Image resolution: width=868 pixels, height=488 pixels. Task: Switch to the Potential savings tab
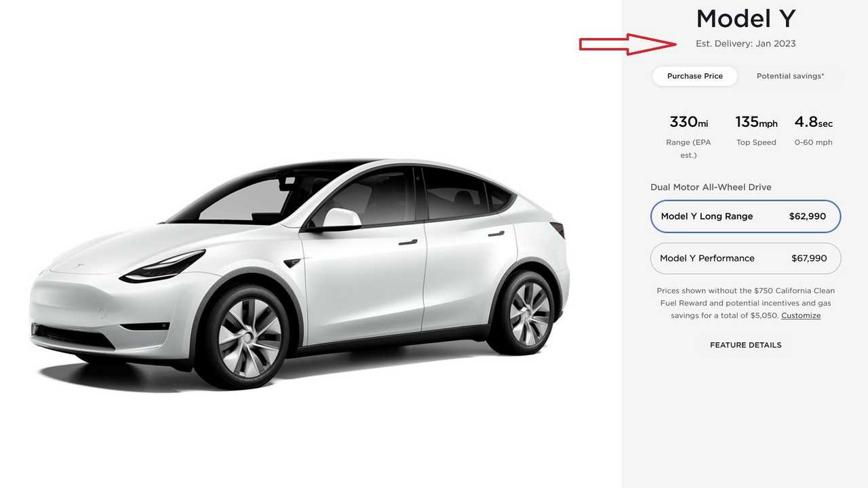click(x=790, y=76)
